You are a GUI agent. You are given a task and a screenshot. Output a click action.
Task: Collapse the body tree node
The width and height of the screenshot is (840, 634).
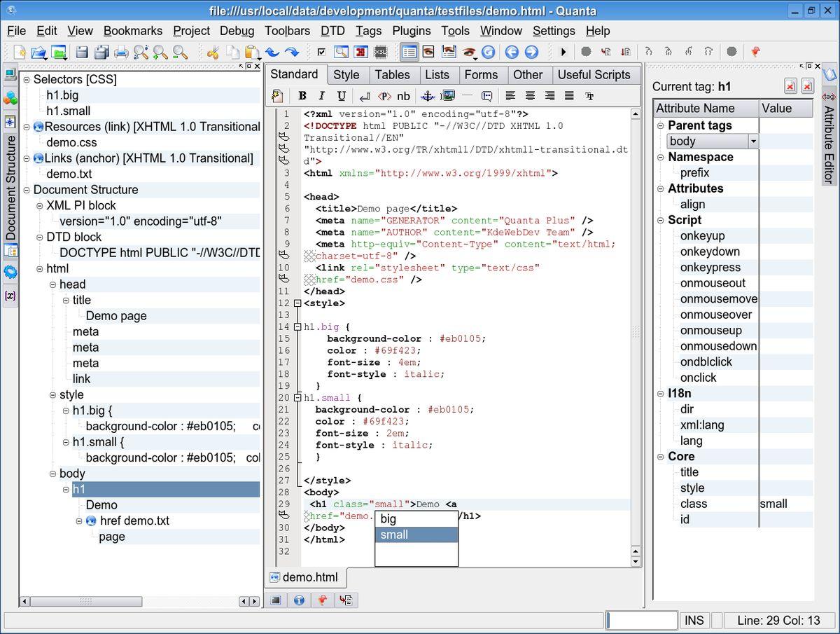click(53, 474)
